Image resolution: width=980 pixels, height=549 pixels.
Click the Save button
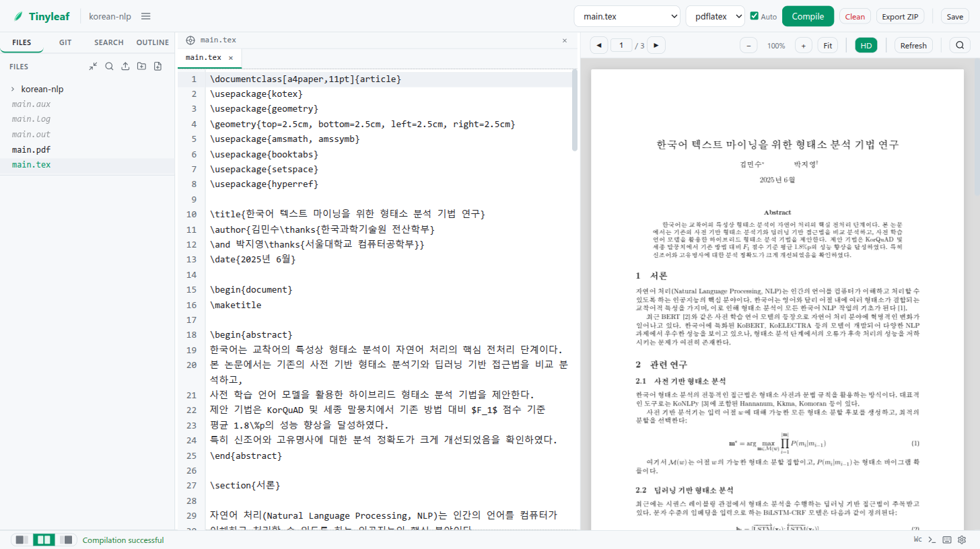(955, 17)
